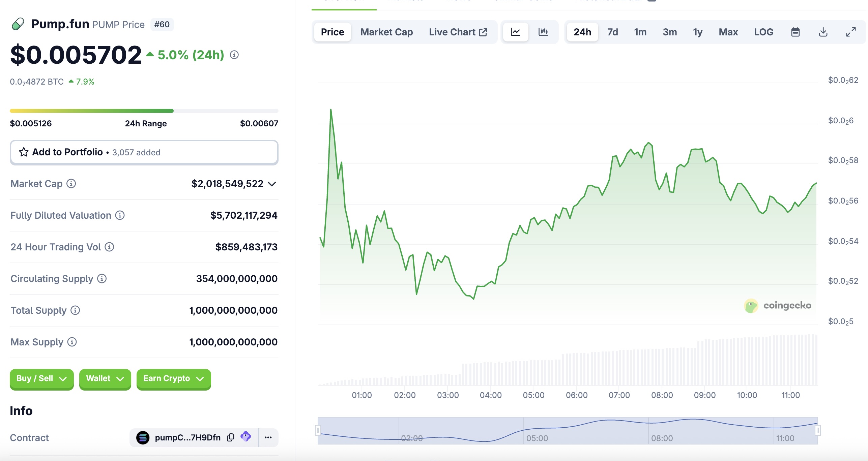Select 1m time range
The width and height of the screenshot is (868, 461).
(x=640, y=32)
